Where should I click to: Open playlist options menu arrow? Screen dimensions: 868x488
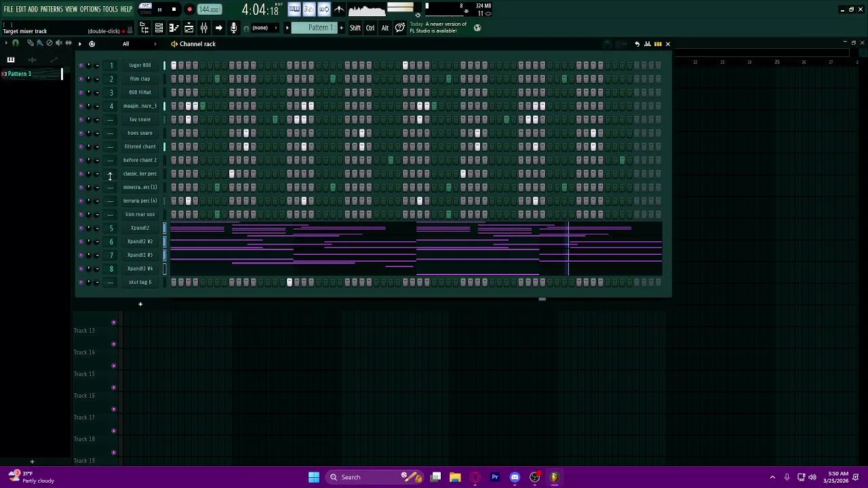click(x=6, y=43)
